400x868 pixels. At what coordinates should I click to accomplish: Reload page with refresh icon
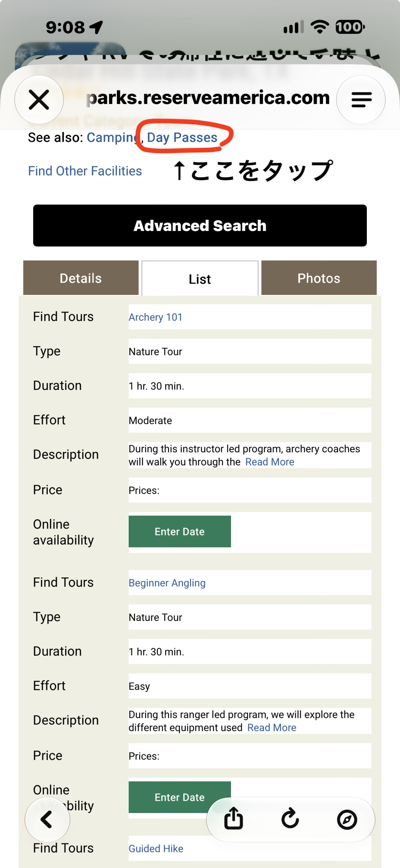[x=290, y=819]
